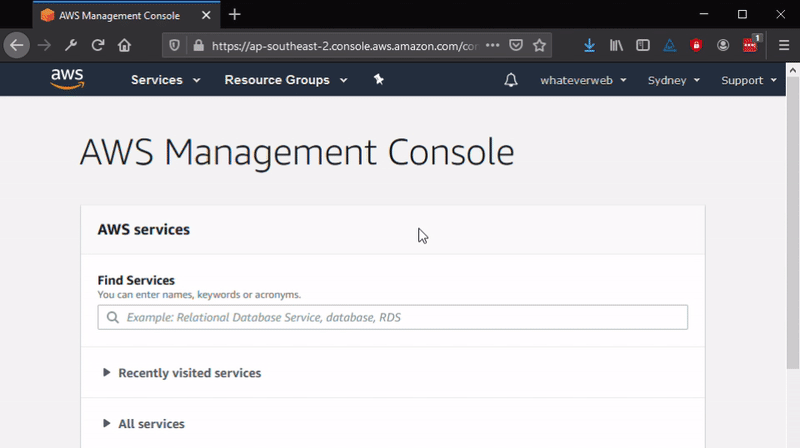The image size is (800, 448).
Task: Click the search magnifier in Find Services
Action: click(x=113, y=317)
